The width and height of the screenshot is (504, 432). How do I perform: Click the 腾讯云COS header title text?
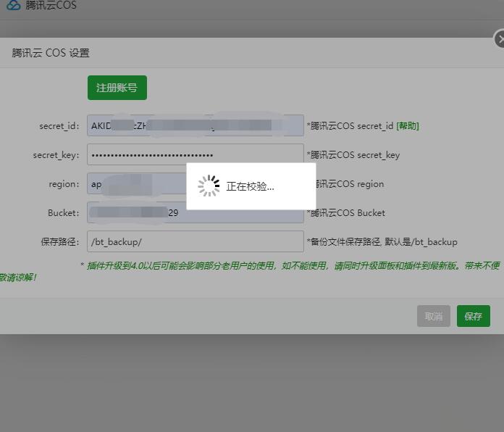[x=51, y=5]
